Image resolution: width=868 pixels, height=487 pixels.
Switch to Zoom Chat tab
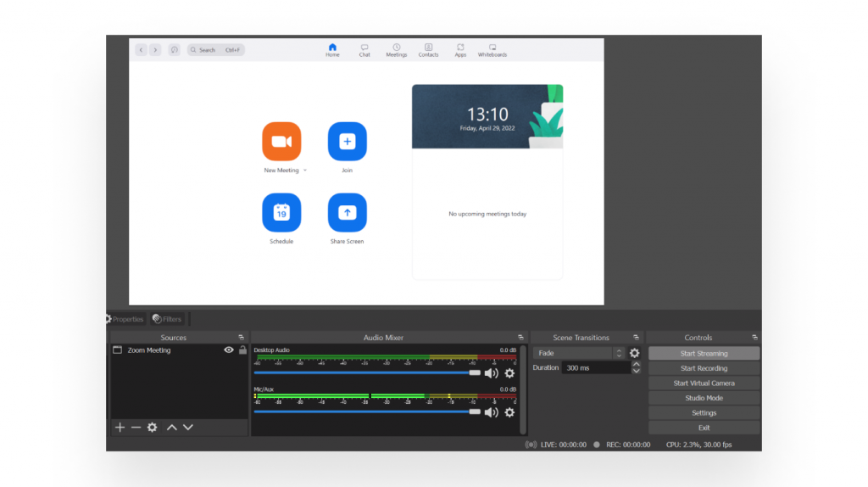364,50
